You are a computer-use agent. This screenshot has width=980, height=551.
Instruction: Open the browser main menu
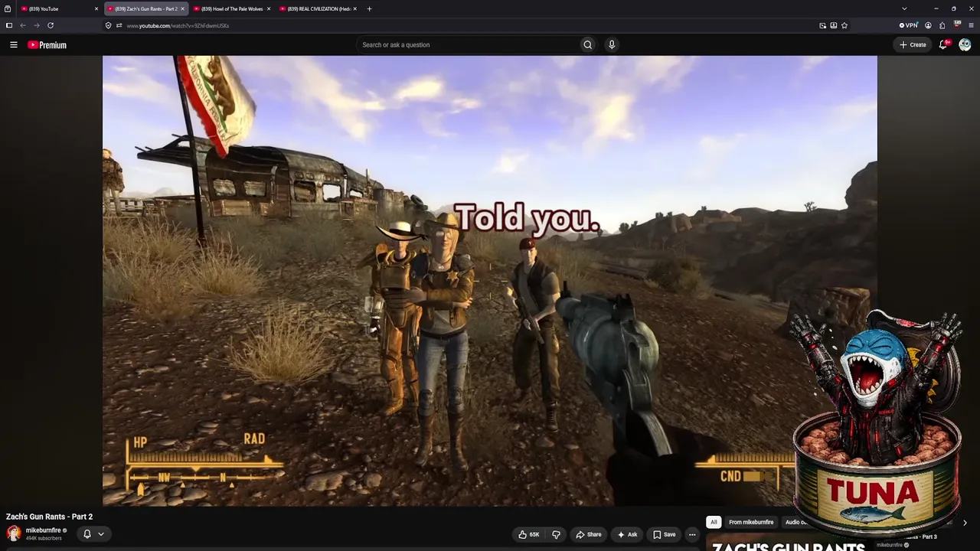(971, 25)
